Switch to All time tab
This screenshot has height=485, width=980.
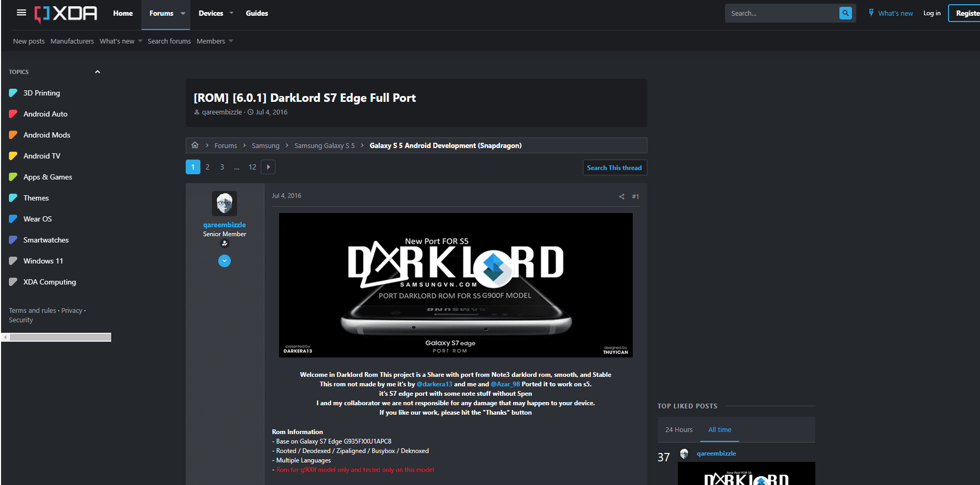720,429
